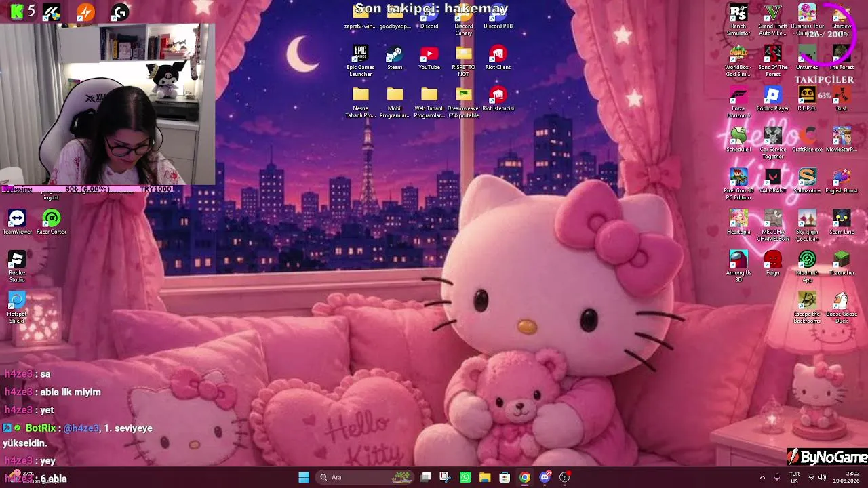
Task: Open the Car Service Together shortcut
Action: coord(772,144)
